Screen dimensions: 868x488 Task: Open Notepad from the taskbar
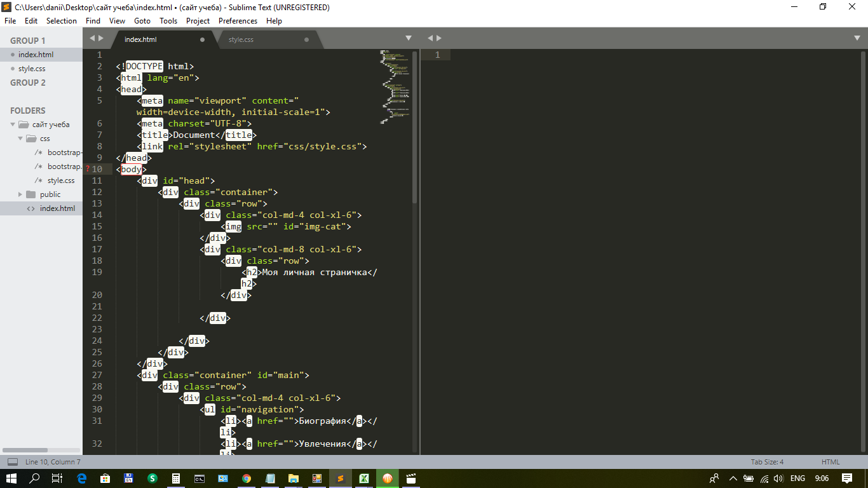(270, 478)
